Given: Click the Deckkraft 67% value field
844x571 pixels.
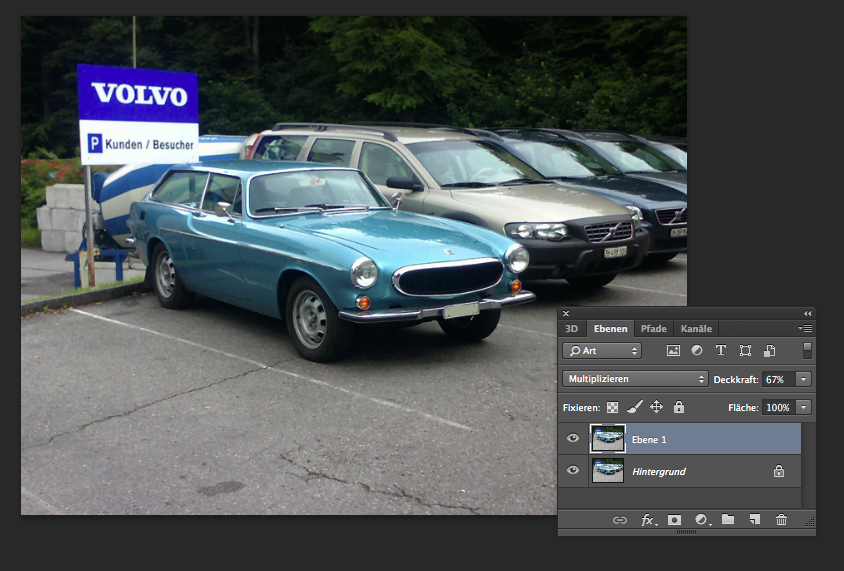Looking at the screenshot, I should (x=778, y=379).
